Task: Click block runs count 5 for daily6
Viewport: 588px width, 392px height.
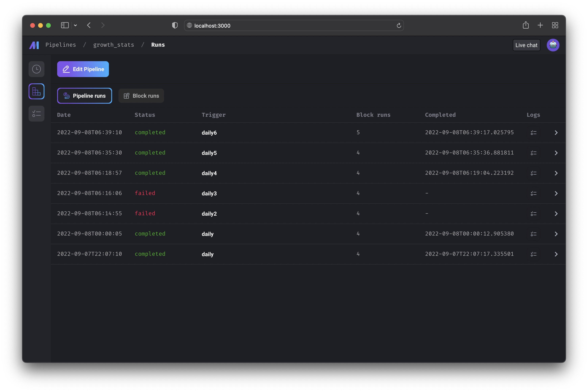Action: click(358, 132)
